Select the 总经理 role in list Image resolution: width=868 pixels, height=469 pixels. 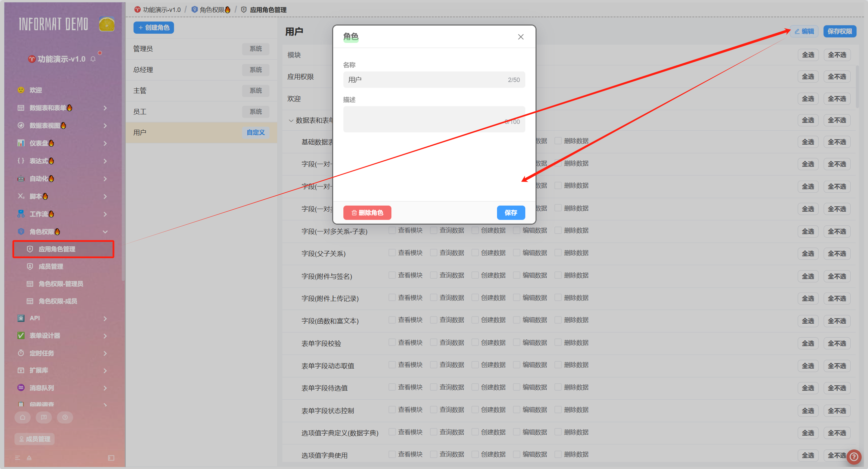[143, 70]
